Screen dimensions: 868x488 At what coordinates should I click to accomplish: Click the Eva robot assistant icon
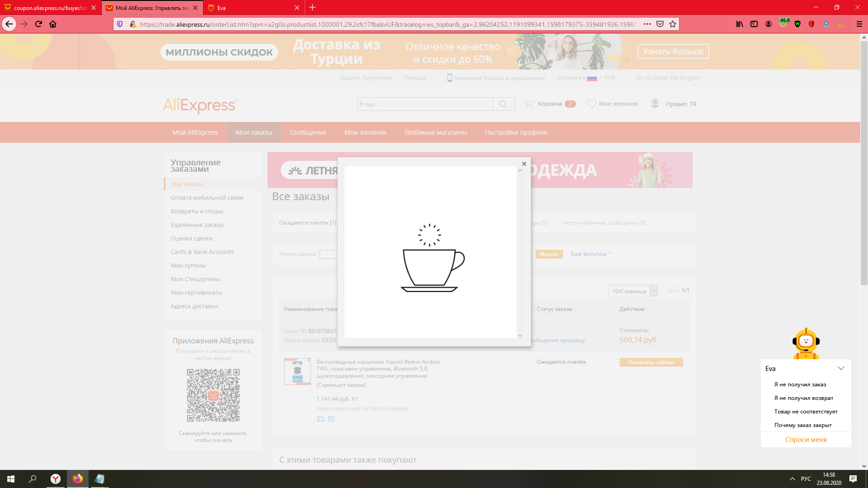[806, 343]
